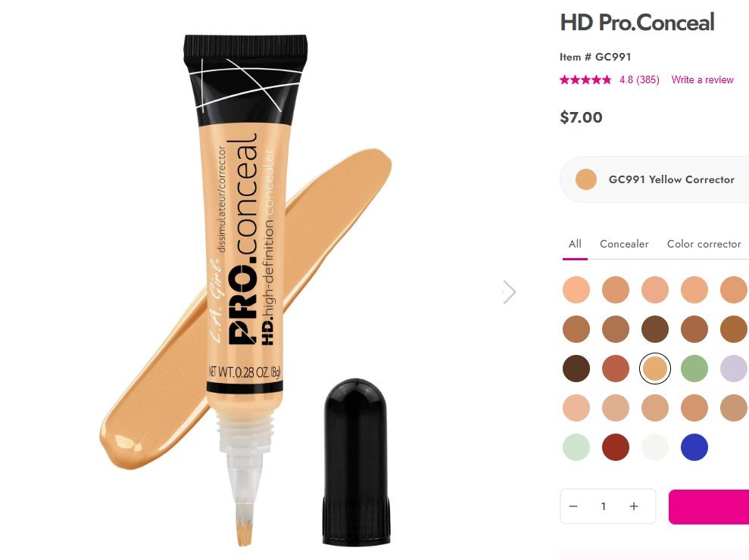This screenshot has width=749, height=560.
Task: Select the lavender corrector shade swatch
Action: [734, 369]
